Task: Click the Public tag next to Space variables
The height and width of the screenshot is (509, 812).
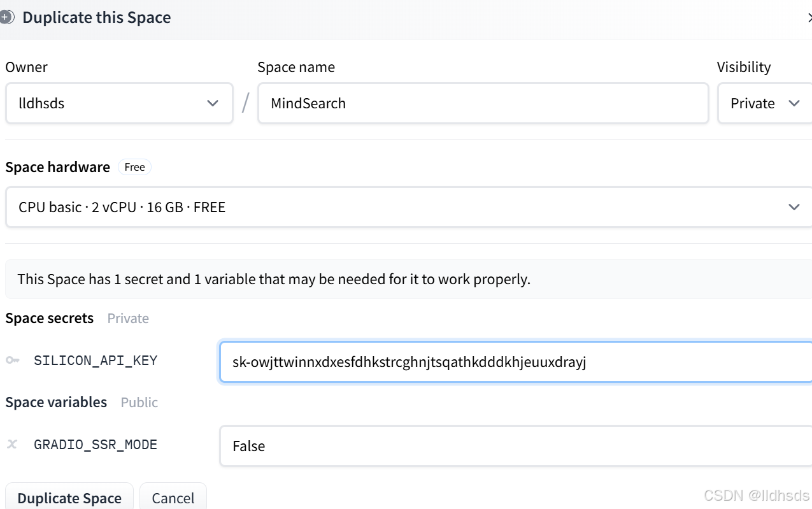Action: (x=139, y=403)
